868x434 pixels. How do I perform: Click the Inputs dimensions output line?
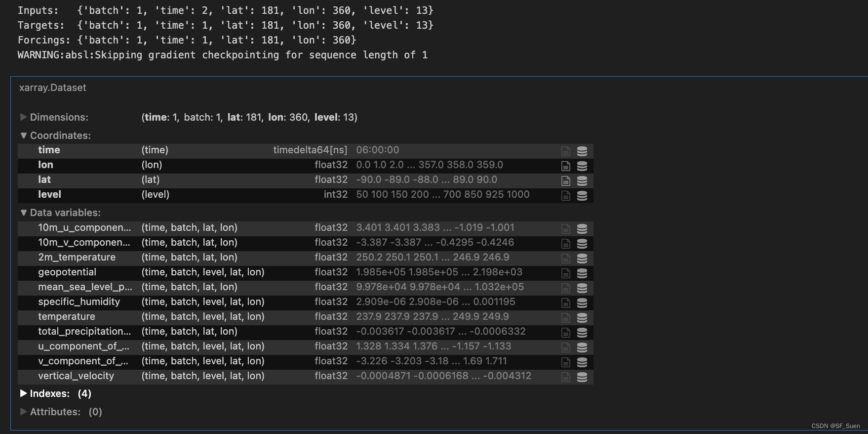tap(226, 10)
